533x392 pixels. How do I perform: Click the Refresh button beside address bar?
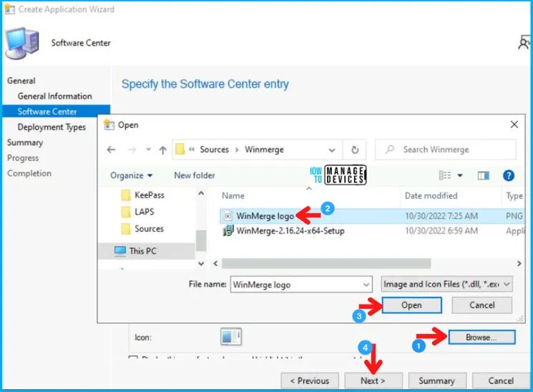[355, 150]
